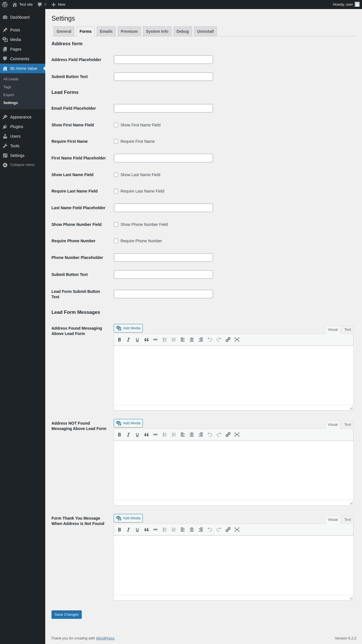Redo in Thank You Message editor

pos(219,530)
